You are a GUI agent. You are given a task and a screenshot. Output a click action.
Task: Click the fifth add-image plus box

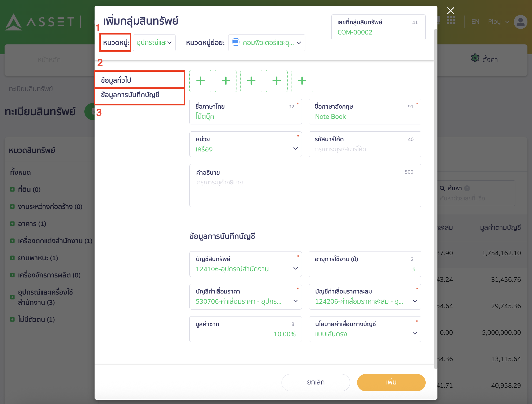pos(302,81)
